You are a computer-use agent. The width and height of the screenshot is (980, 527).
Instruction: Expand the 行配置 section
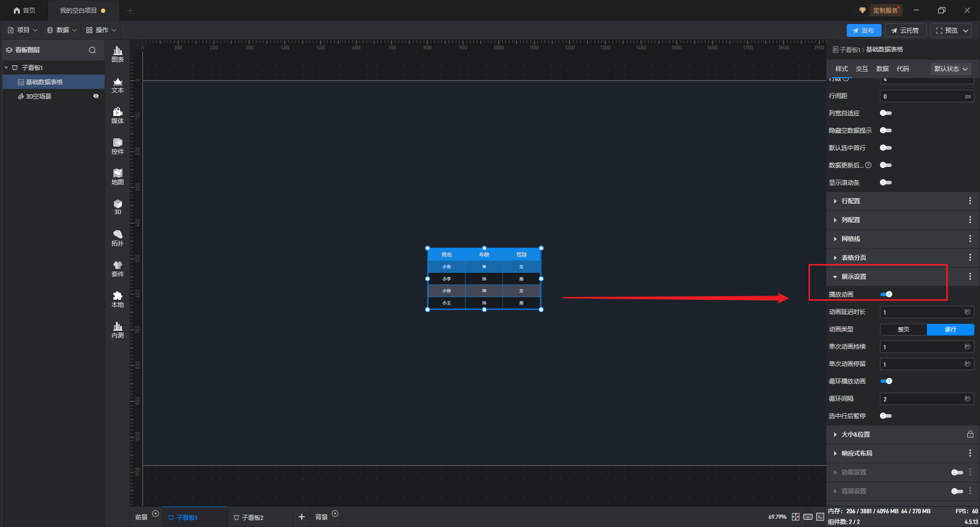(x=850, y=201)
